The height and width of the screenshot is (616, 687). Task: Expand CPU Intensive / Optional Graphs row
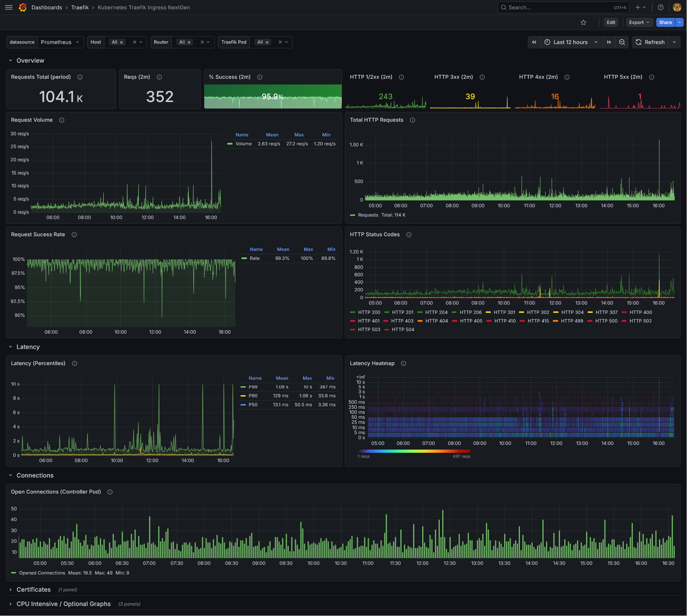coord(11,604)
